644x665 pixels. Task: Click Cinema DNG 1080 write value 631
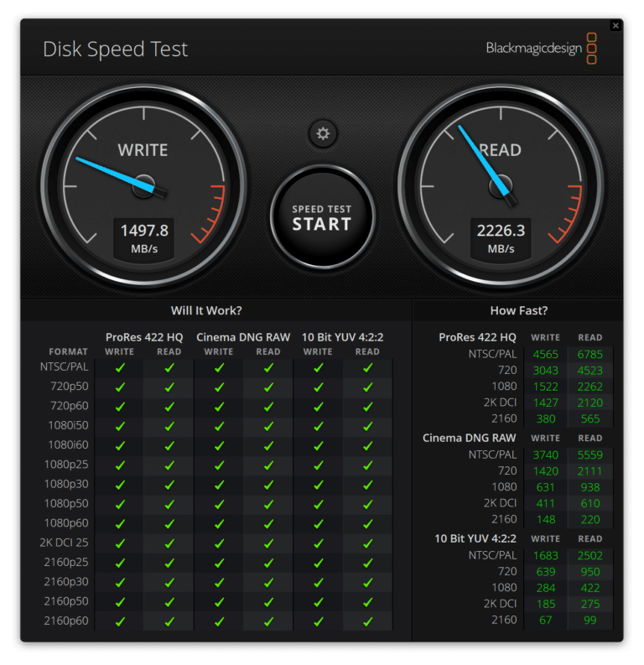[546, 487]
